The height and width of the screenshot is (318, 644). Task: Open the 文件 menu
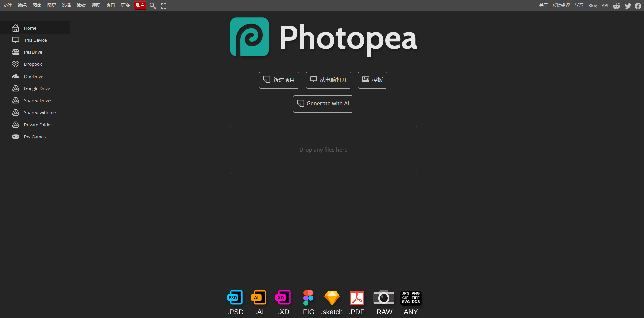(x=7, y=5)
